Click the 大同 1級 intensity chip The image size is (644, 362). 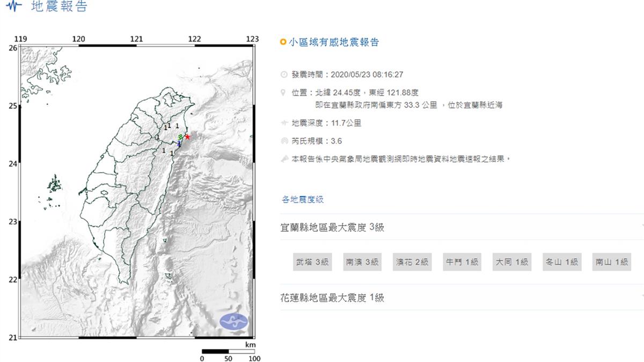(511, 262)
